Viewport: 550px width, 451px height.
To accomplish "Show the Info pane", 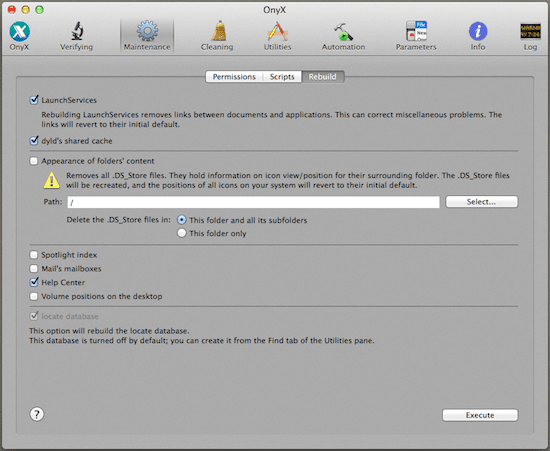I will click(x=478, y=35).
